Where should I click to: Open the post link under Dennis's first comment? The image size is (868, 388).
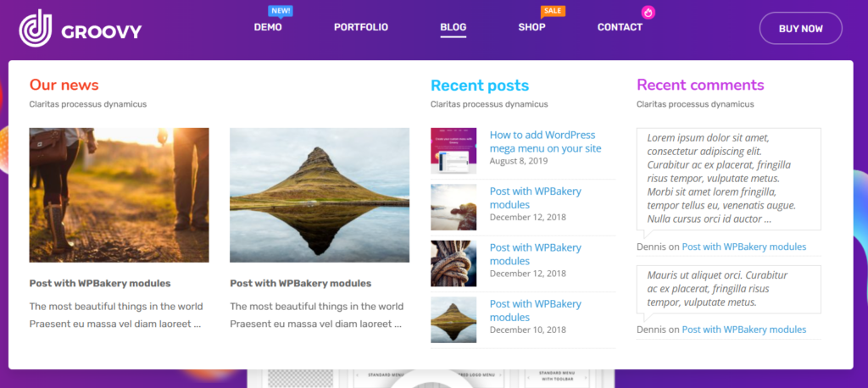pos(743,247)
